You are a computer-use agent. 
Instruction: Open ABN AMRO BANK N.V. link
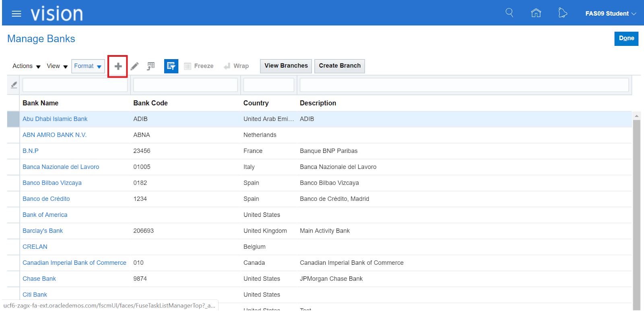(x=54, y=135)
